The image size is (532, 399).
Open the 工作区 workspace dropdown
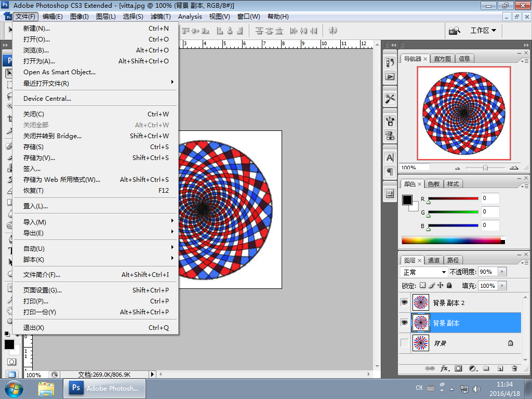(483, 31)
